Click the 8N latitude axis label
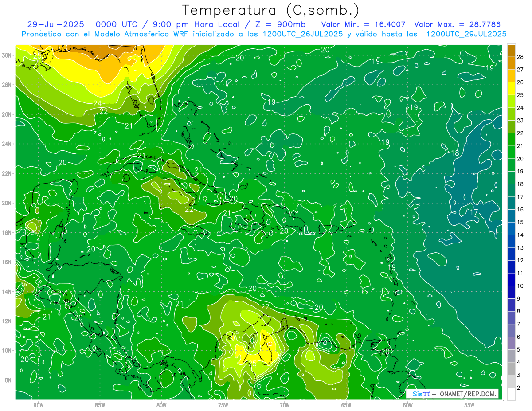This screenshot has width=532, height=411. [9, 380]
